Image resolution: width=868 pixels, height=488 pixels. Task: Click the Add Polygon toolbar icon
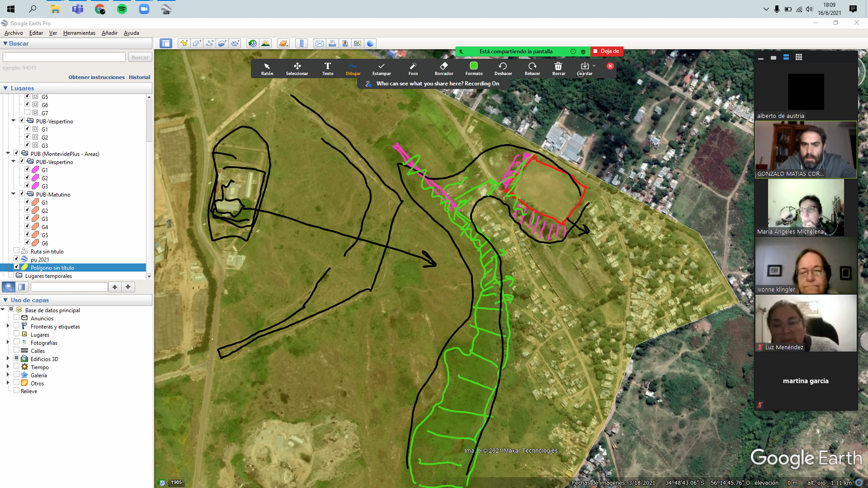(197, 43)
